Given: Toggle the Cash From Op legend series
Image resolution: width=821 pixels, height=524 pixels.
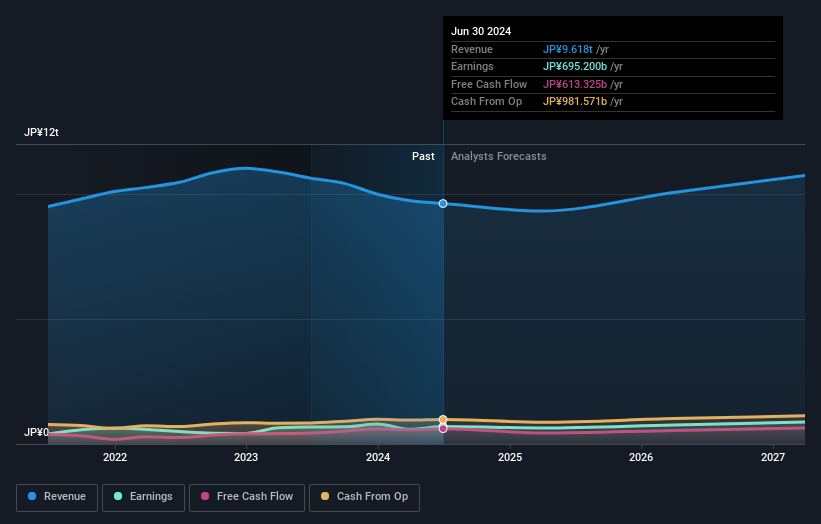Looking at the screenshot, I should [x=364, y=497].
